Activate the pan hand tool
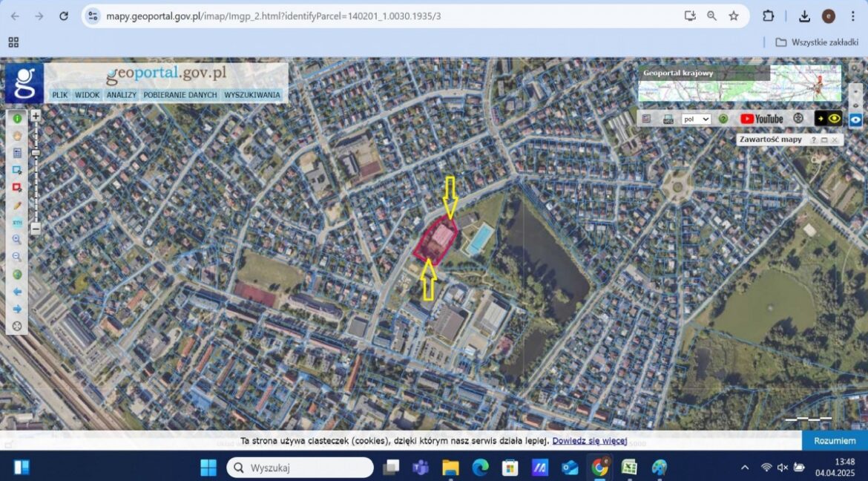Image resolution: width=868 pixels, height=481 pixels. [x=17, y=136]
